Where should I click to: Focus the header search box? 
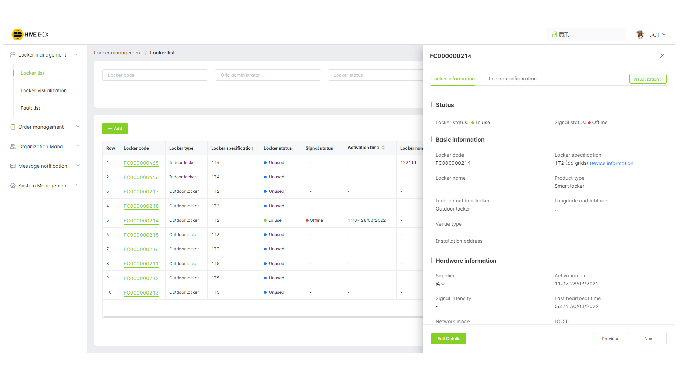(x=586, y=34)
